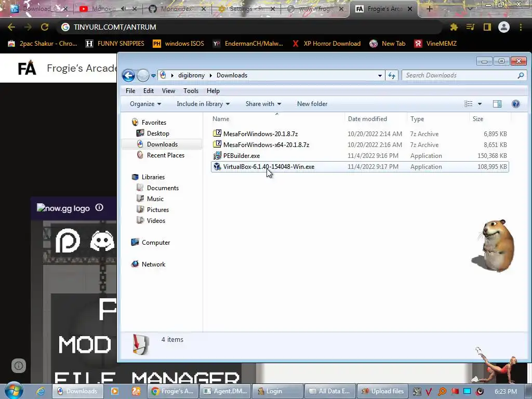Select Network in the navigation pane
Screen dimensions: 532x399
click(x=153, y=264)
